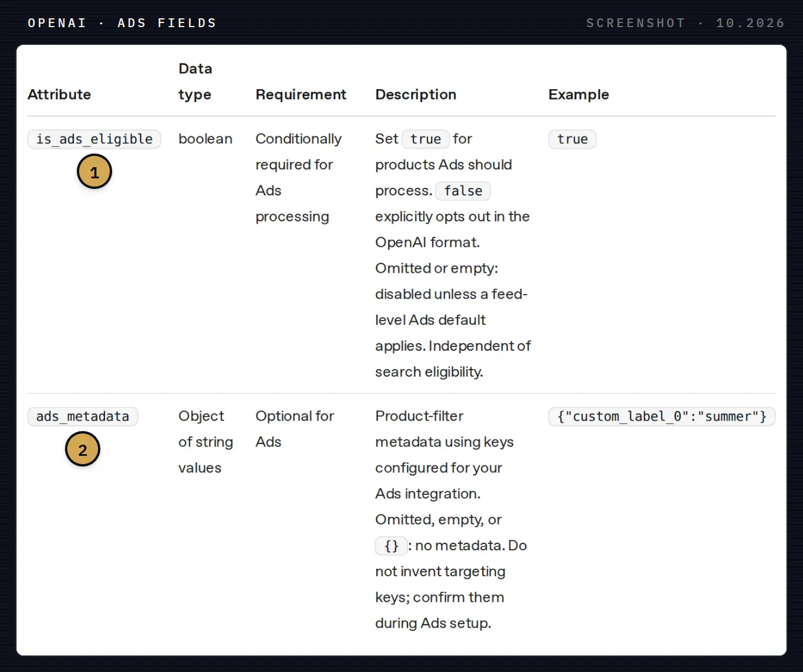
Task: Click the "Ads integration." description line
Action: coord(428,494)
